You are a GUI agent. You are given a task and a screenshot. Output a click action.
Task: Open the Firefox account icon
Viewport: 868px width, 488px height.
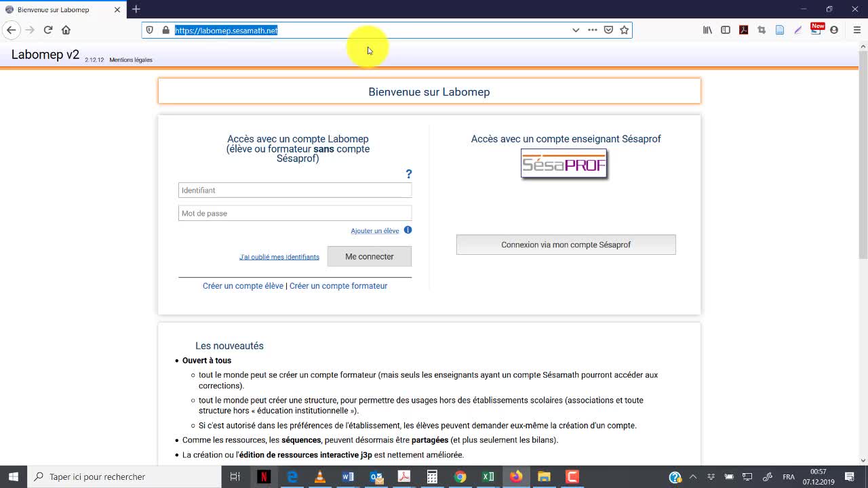(x=834, y=30)
